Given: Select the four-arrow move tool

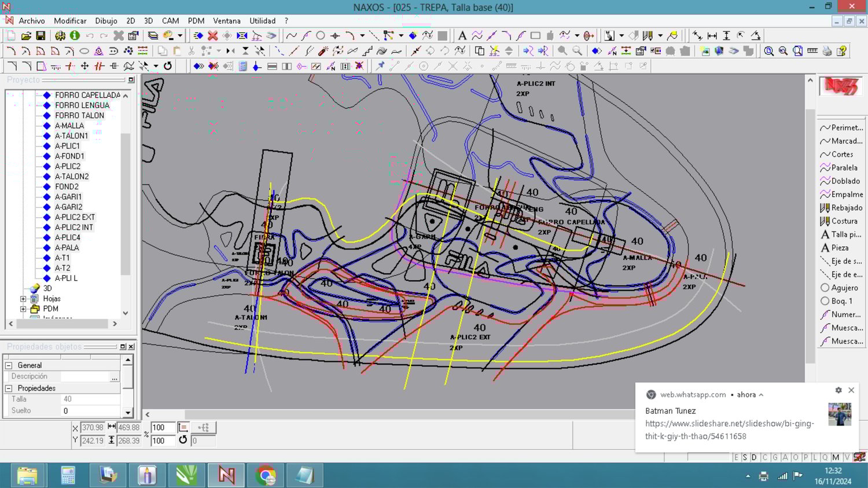Looking at the screenshot, I should 84,66.
